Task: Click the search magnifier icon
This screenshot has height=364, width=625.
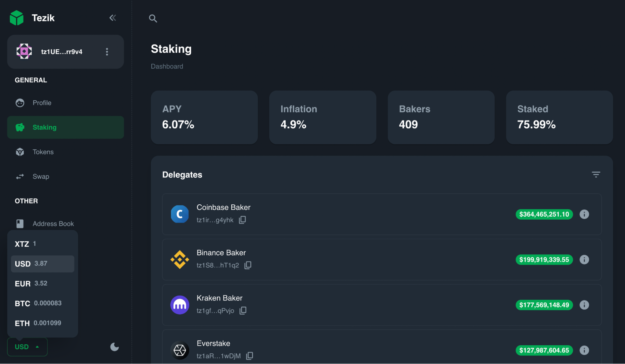Action: (153, 18)
